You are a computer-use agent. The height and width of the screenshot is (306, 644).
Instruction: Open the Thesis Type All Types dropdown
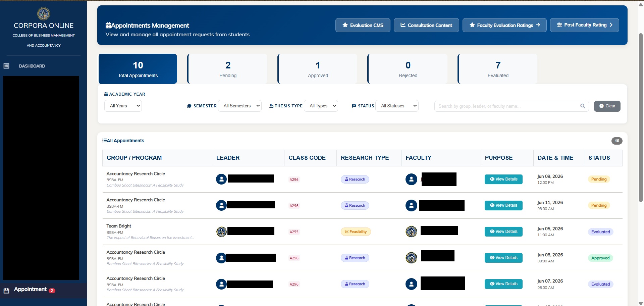tap(321, 106)
